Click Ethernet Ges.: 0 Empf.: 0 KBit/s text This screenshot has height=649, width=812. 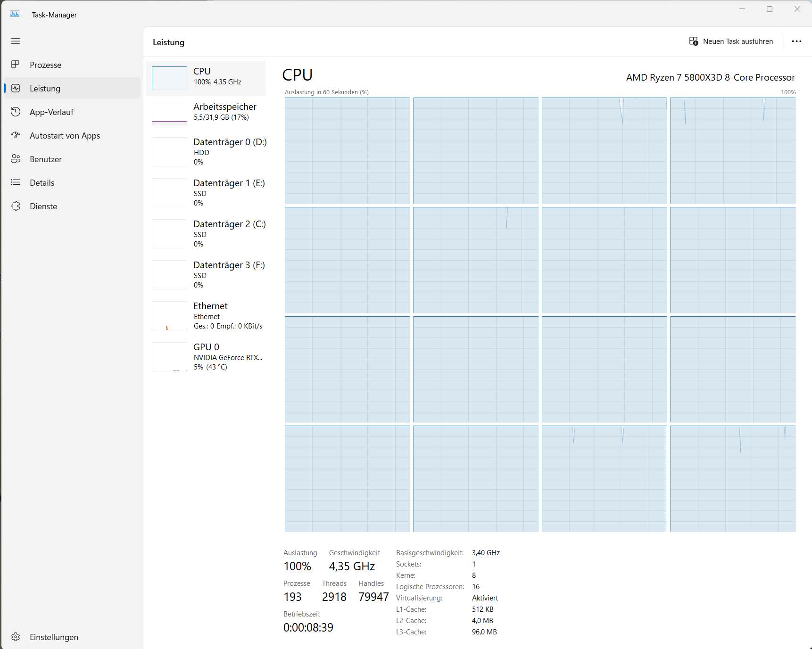click(228, 326)
